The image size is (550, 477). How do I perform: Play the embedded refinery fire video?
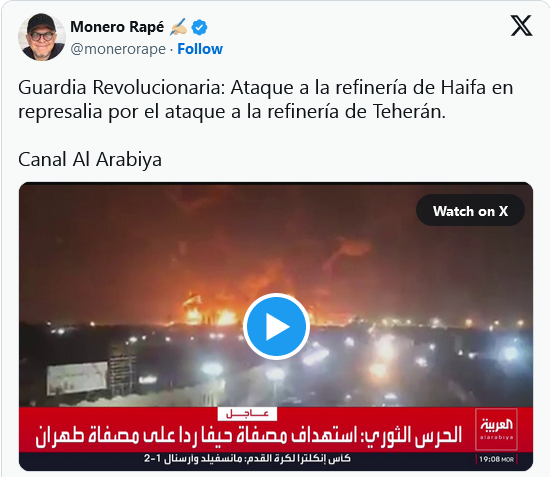click(x=276, y=327)
